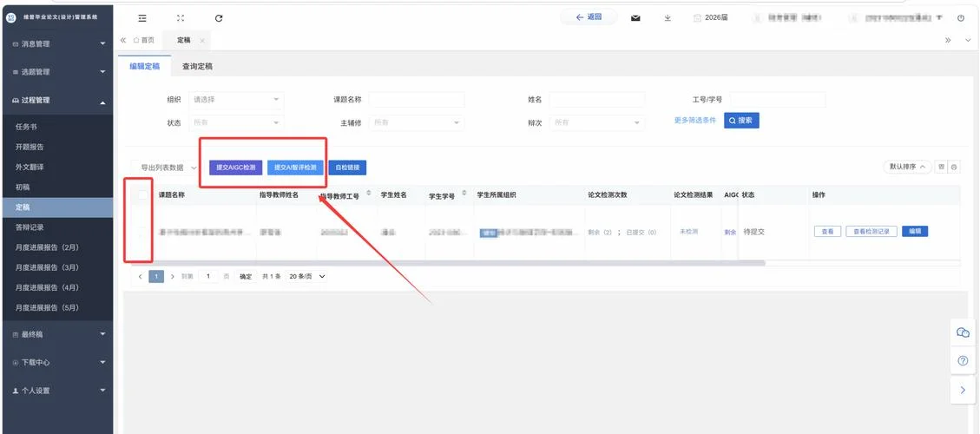
Task: Click 查看检测记录 in the thesis row
Action: (871, 232)
